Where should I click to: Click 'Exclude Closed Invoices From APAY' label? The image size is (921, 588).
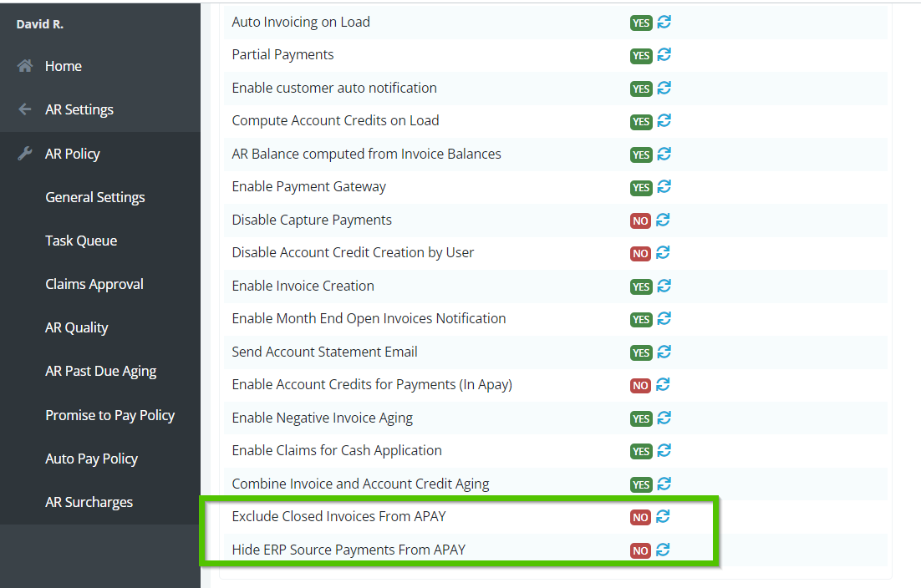[x=339, y=516]
